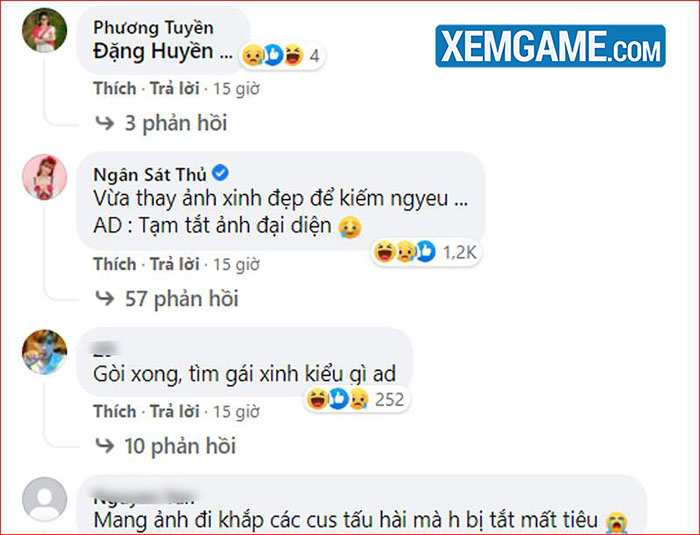Screen dimensions: 700x535
Task: Click Trả lời under the Gòi xong comment
Action: coord(174,411)
